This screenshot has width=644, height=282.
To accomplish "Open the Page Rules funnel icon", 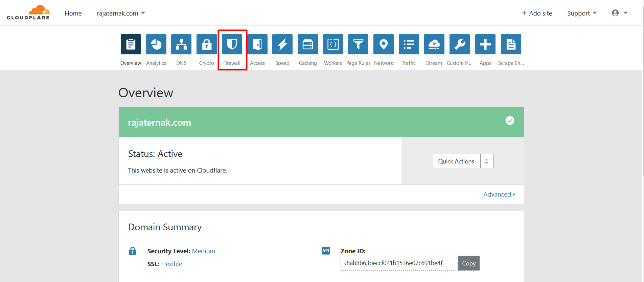I will point(358,44).
